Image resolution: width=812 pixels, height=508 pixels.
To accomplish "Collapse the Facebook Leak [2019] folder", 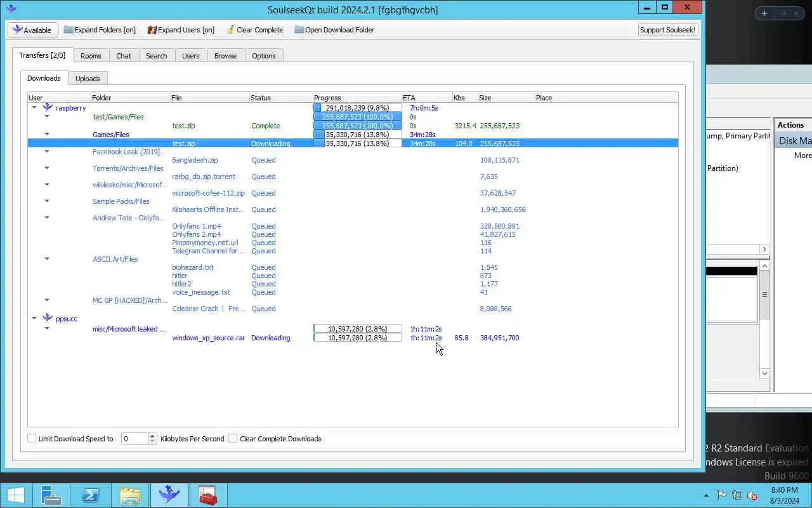I will [47, 151].
